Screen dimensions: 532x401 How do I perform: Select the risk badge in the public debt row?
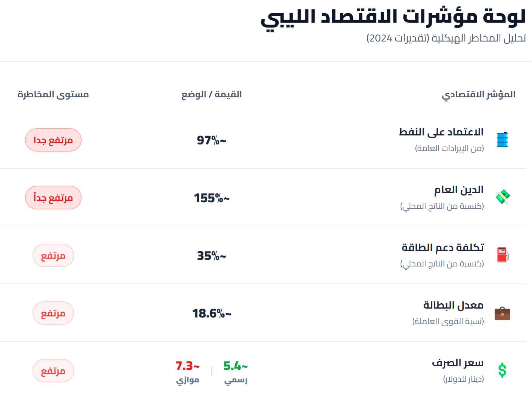tap(53, 198)
